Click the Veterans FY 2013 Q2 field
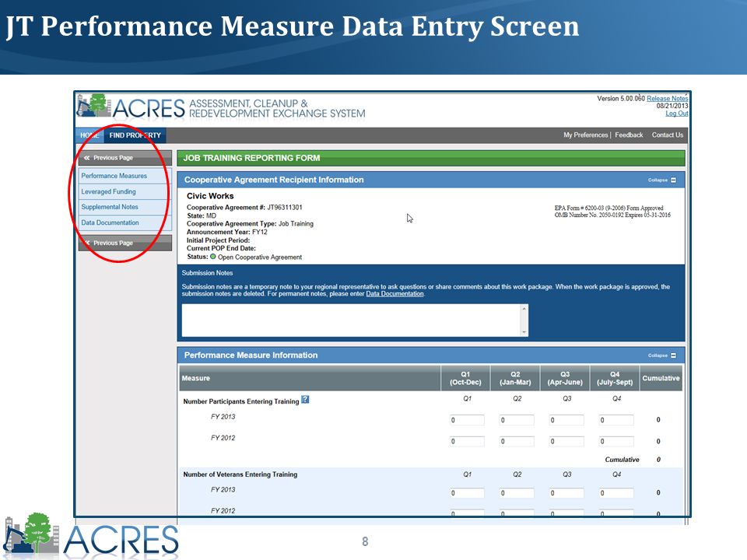Viewport: 747px width, 560px height. click(x=517, y=493)
